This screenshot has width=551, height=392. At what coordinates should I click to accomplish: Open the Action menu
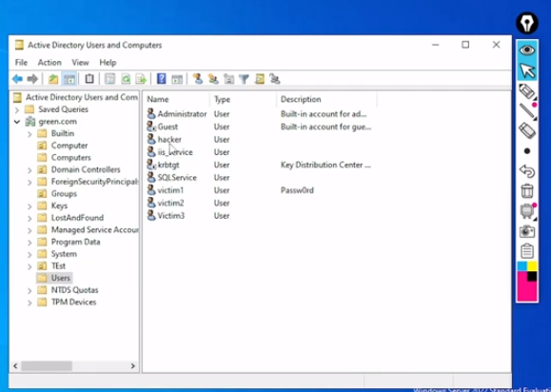coord(49,63)
